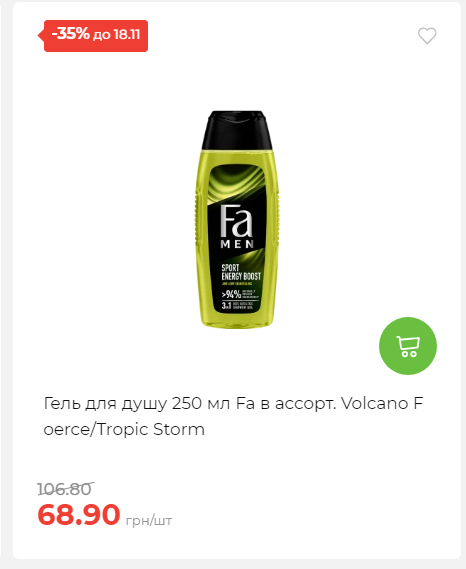The image size is (466, 569).
Task: Click the red price 68.90
Action: coord(78,515)
